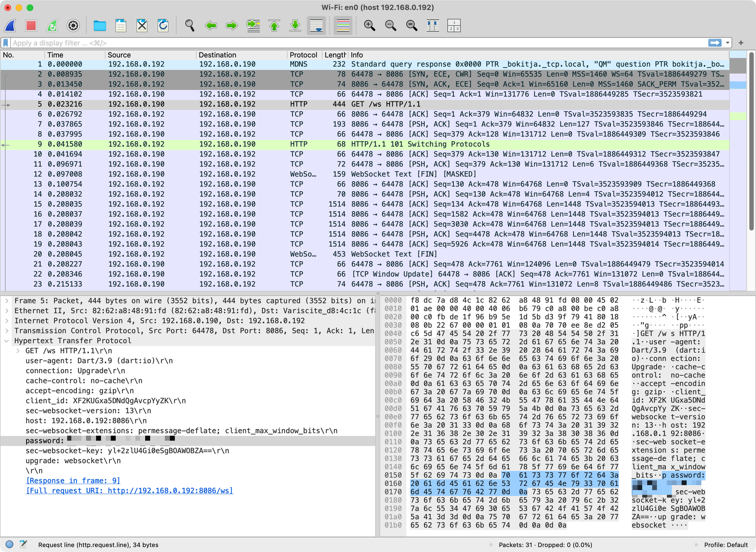756x552 pixels.
Task: Open the packet search tool
Action: [x=189, y=26]
